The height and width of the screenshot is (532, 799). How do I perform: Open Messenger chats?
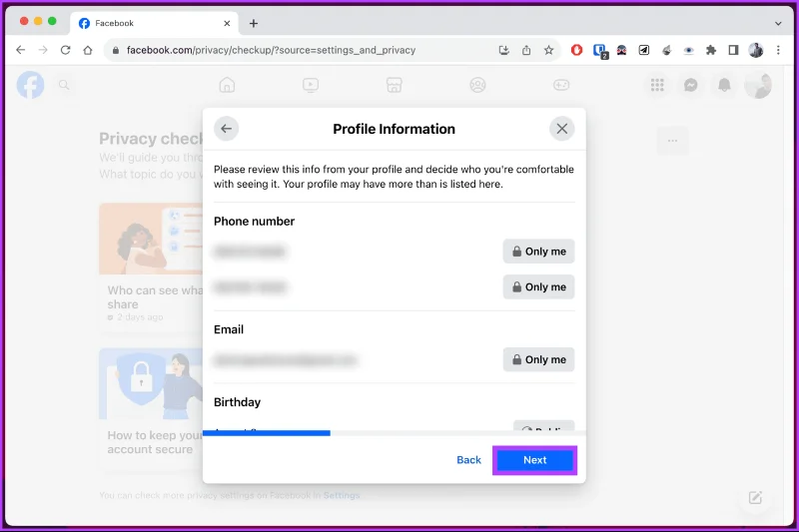pyautogui.click(x=691, y=85)
